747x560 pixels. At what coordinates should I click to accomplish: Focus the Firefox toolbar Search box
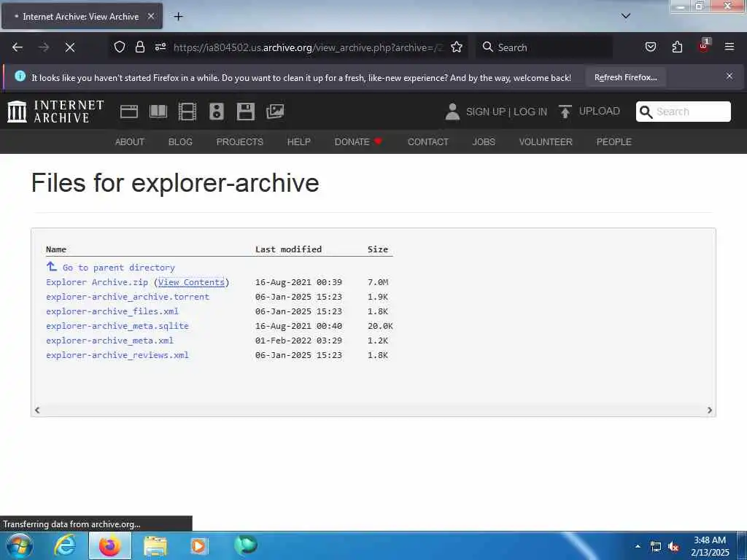(x=544, y=47)
